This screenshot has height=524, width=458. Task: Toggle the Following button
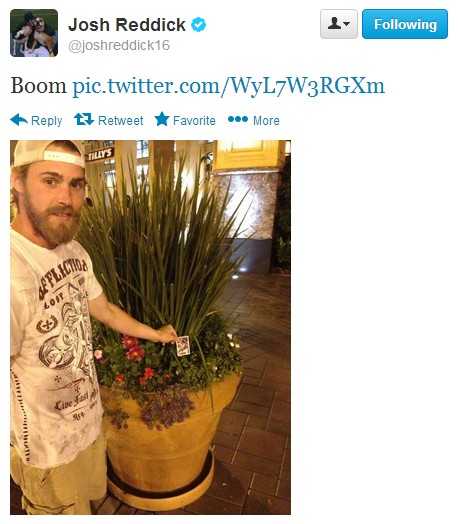(x=405, y=24)
